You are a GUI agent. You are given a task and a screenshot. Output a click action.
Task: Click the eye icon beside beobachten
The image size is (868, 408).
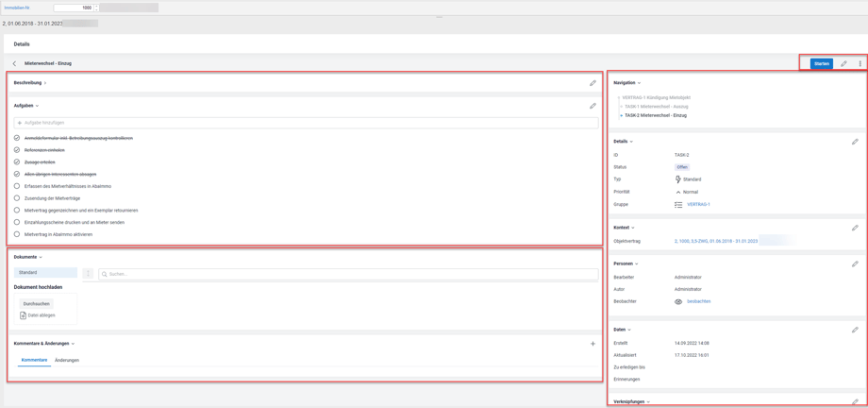(x=677, y=301)
